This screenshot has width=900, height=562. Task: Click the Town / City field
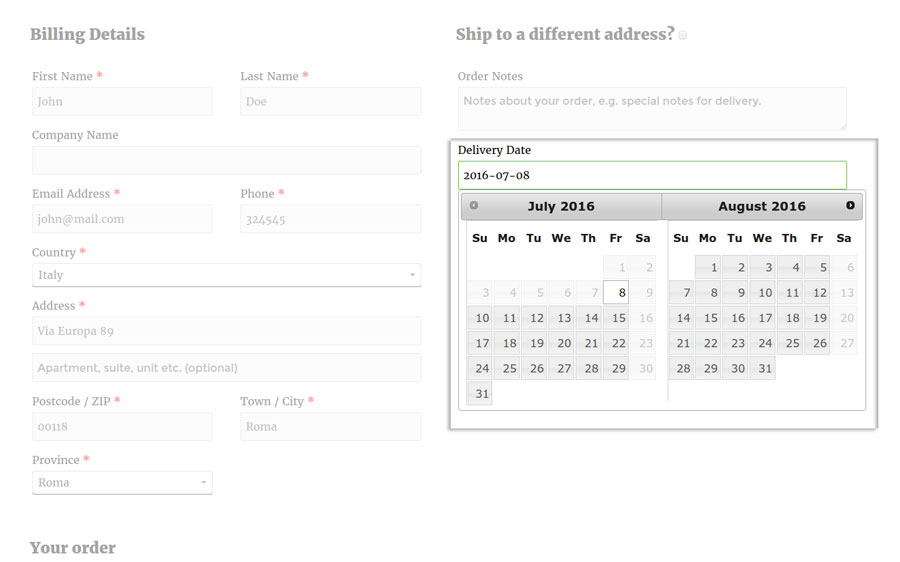coord(330,427)
